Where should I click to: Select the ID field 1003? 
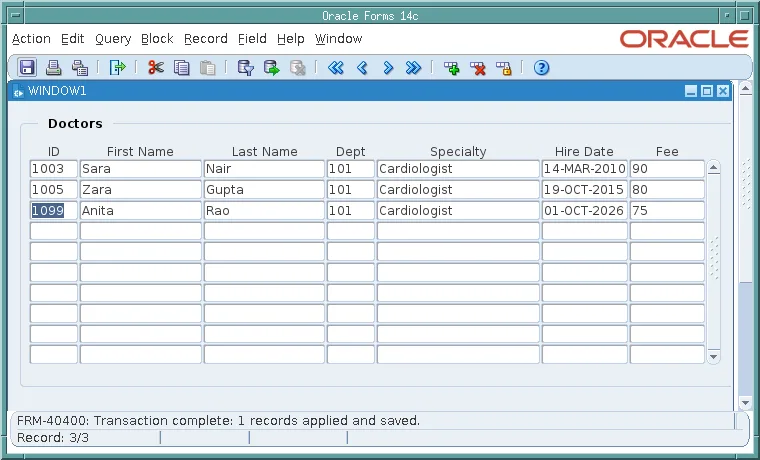click(x=54, y=169)
